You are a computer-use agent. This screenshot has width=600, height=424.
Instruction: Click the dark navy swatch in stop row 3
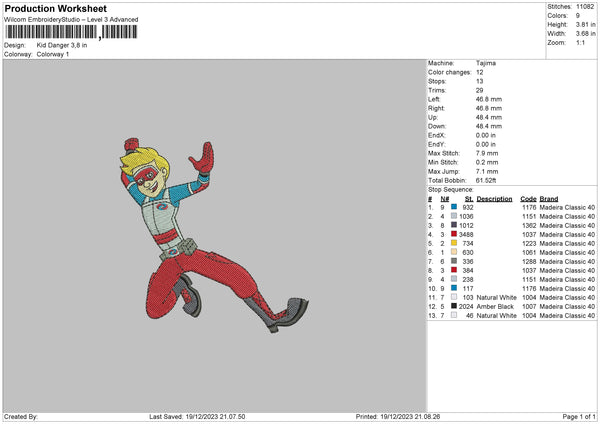(454, 225)
